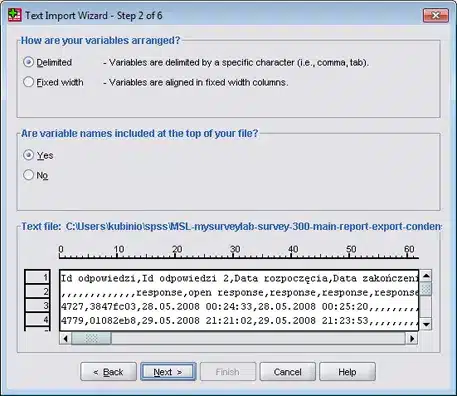Click 'How are your variables arranged?' heading
This screenshot has width=457, height=396.
tap(100, 40)
